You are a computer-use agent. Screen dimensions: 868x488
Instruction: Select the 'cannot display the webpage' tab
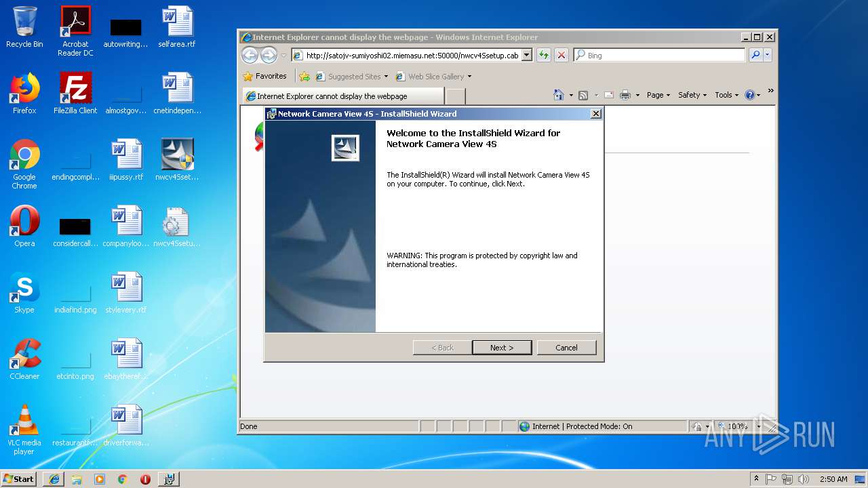pos(342,96)
